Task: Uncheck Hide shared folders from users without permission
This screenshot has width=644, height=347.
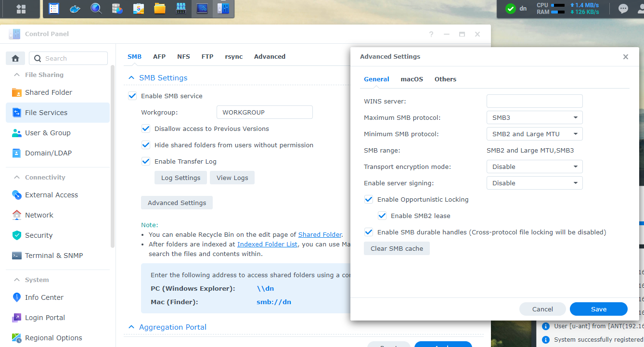Action: pyautogui.click(x=146, y=145)
